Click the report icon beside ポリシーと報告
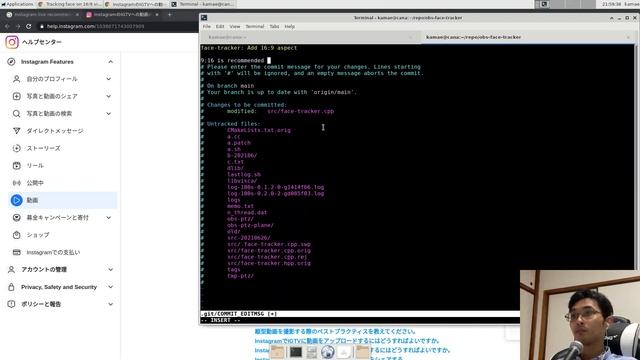This screenshot has width=640, height=360. point(11,304)
